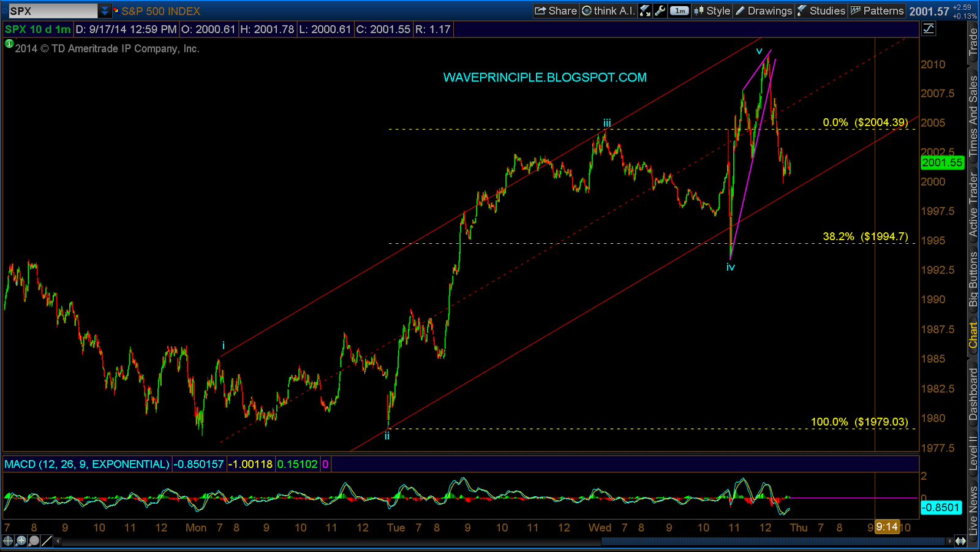Open the Level II side tab

pyautogui.click(x=973, y=453)
